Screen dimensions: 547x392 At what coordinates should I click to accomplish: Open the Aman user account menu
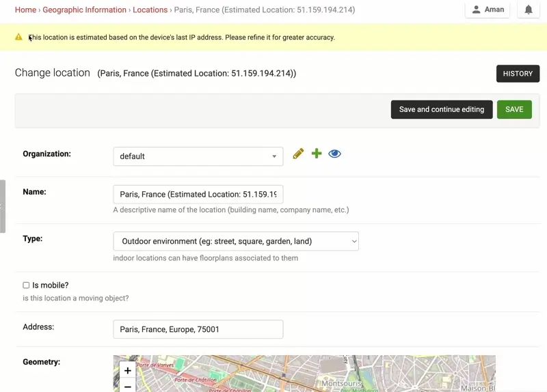click(488, 10)
